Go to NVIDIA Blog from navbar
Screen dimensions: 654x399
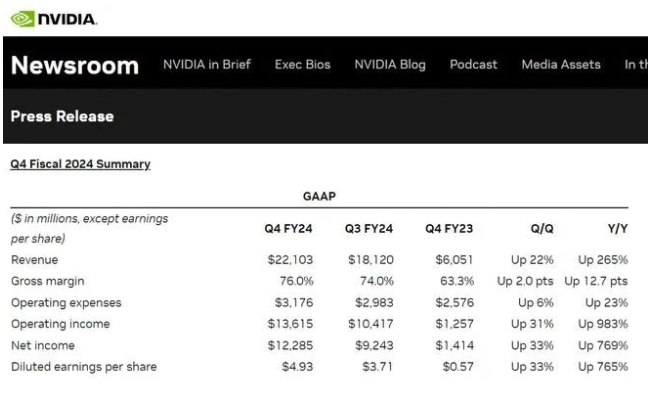(390, 65)
